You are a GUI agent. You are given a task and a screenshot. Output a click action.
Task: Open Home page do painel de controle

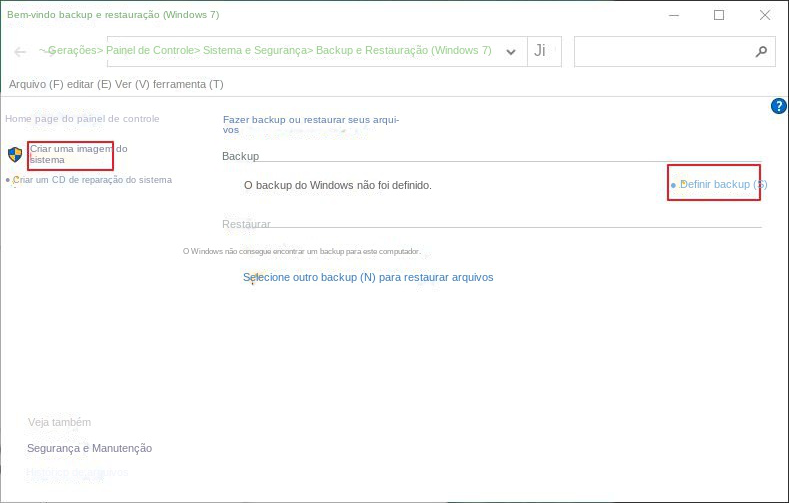(82, 119)
